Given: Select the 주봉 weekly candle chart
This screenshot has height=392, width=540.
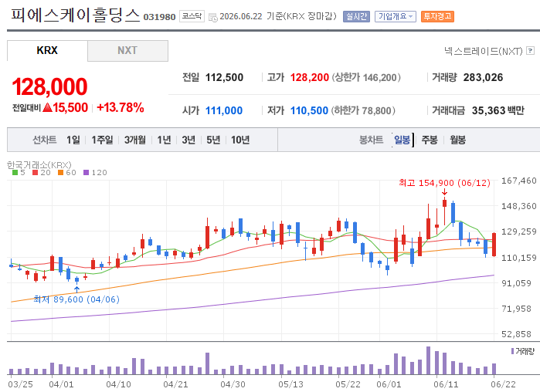Looking at the screenshot, I should click(x=430, y=140).
